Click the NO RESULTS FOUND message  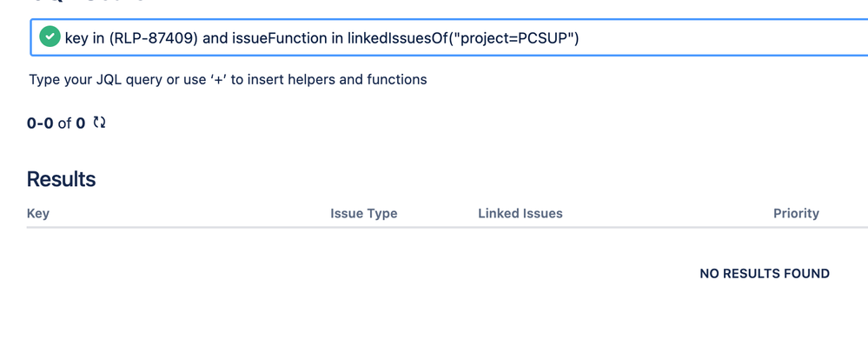click(x=765, y=274)
